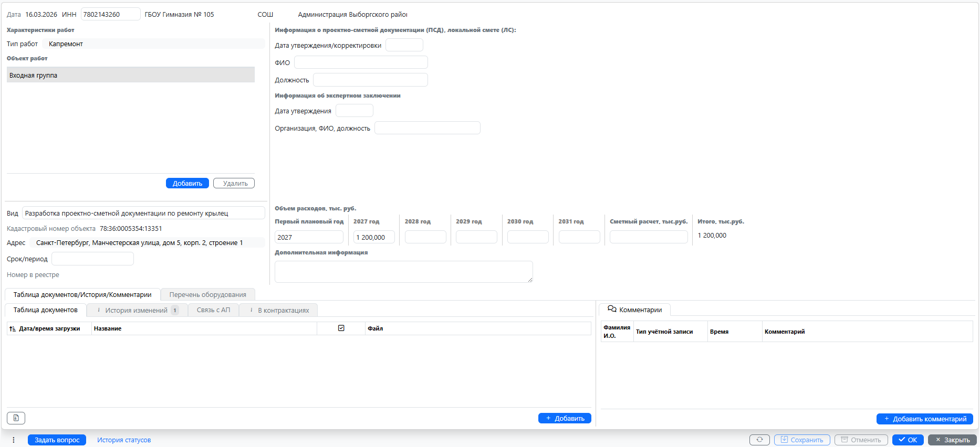Toggle the checkbox in documents table header
The height and width of the screenshot is (447, 980).
coord(341,328)
